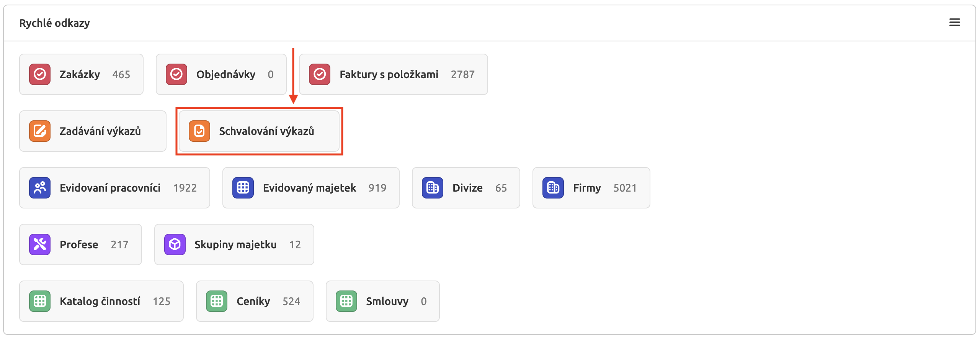Click the Objednávky checkmark icon
The width and height of the screenshot is (980, 338).
(x=176, y=74)
